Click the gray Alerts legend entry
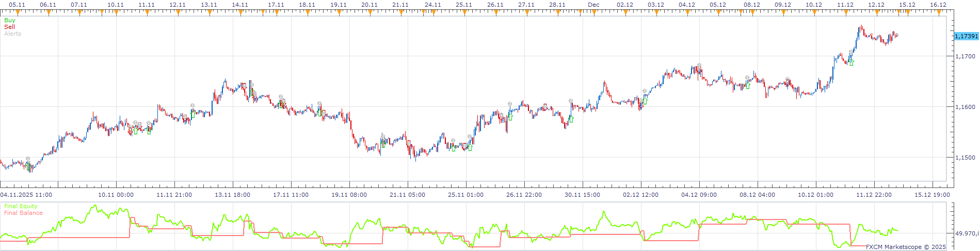 (x=12, y=34)
